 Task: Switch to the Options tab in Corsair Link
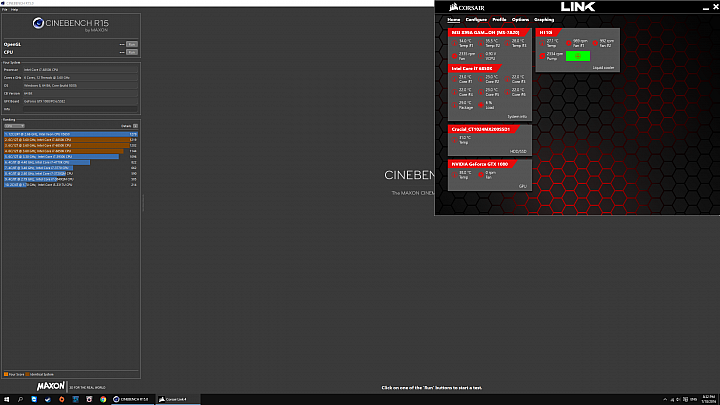pyautogui.click(x=520, y=20)
